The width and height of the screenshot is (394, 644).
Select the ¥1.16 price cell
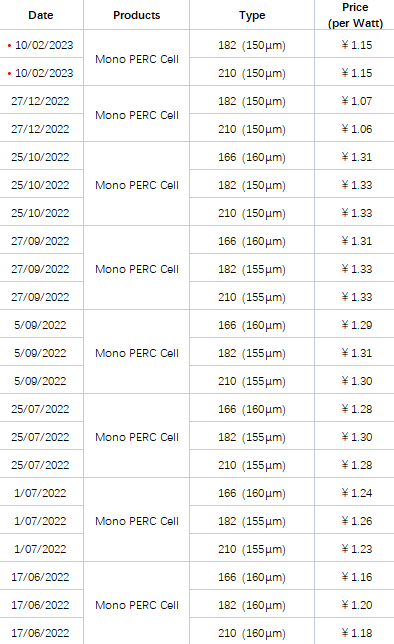357,577
